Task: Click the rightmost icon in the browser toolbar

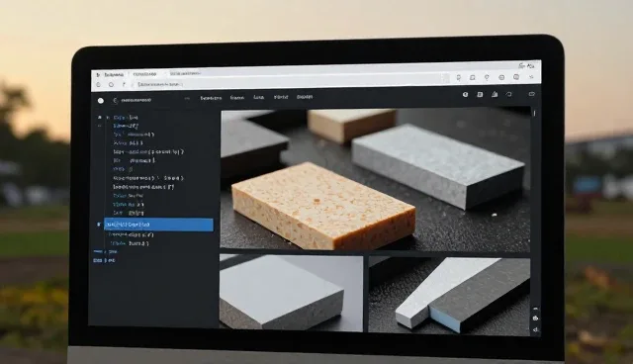Action: pyautogui.click(x=532, y=77)
